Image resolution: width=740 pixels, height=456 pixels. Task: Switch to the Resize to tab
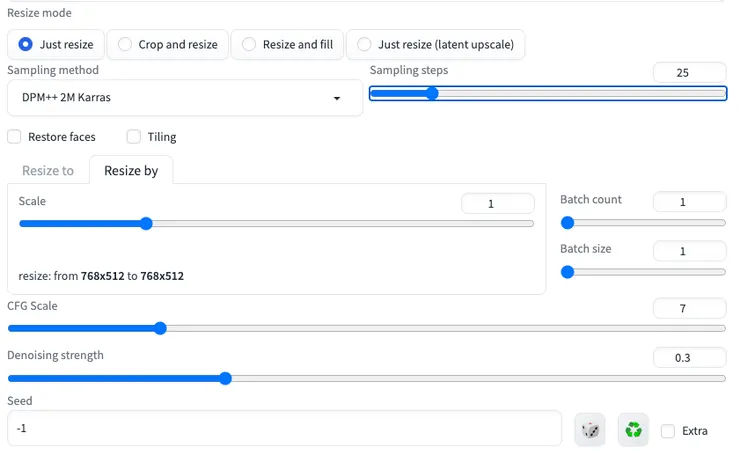coord(48,170)
